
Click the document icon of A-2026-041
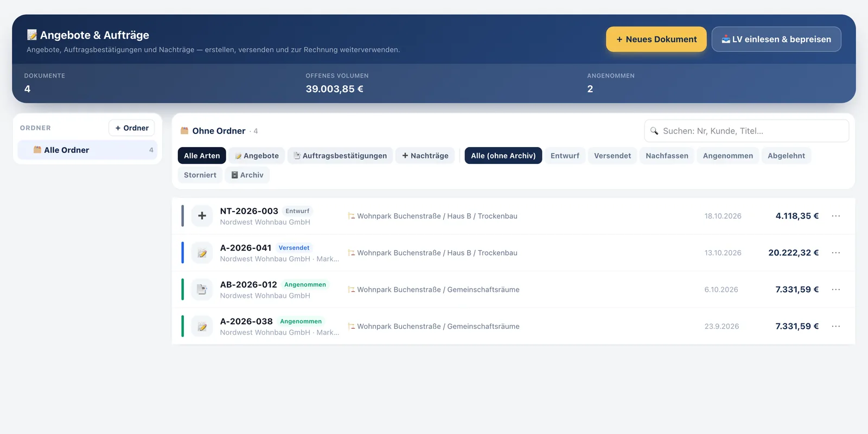pyautogui.click(x=202, y=253)
